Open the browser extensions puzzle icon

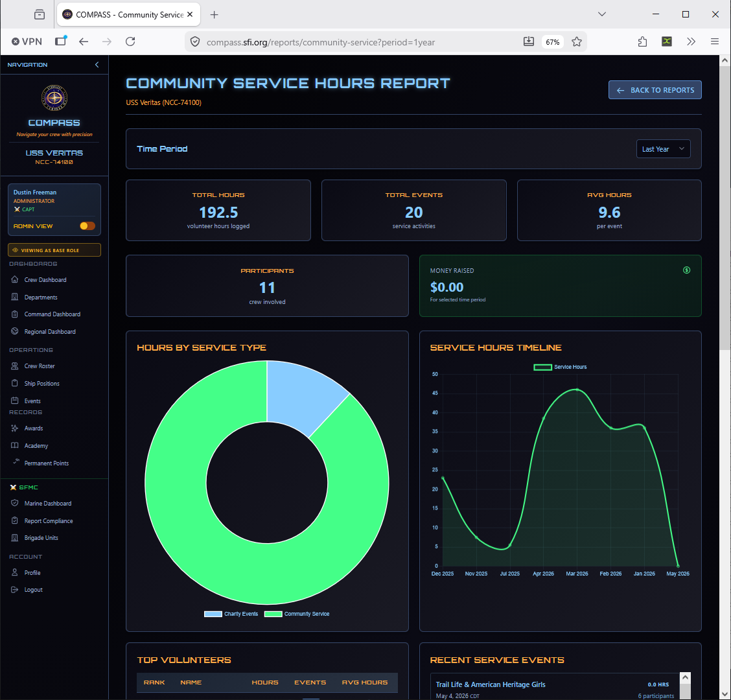(x=642, y=41)
